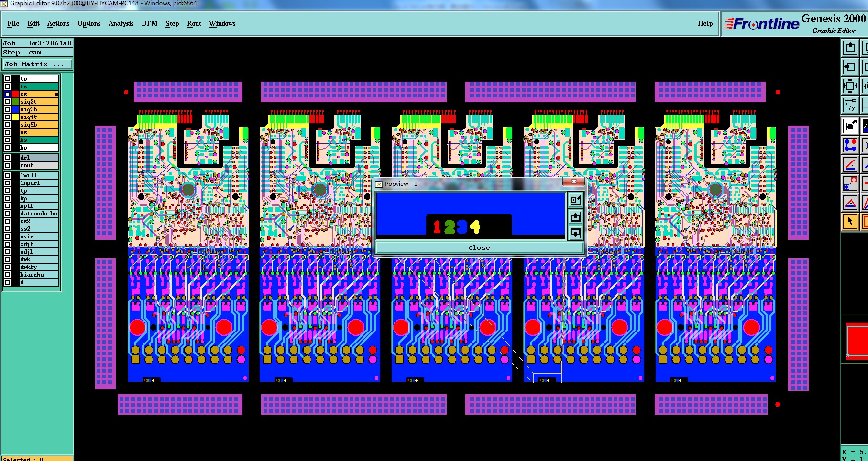The height and width of the screenshot is (461, 868).
Task: Open the Windows menu
Action: pos(222,23)
